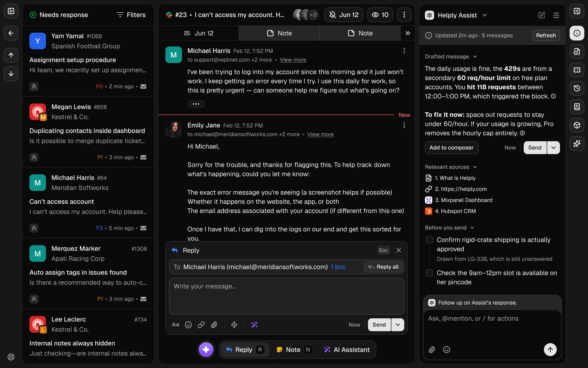Open the ticket coupon icon panel

click(577, 70)
